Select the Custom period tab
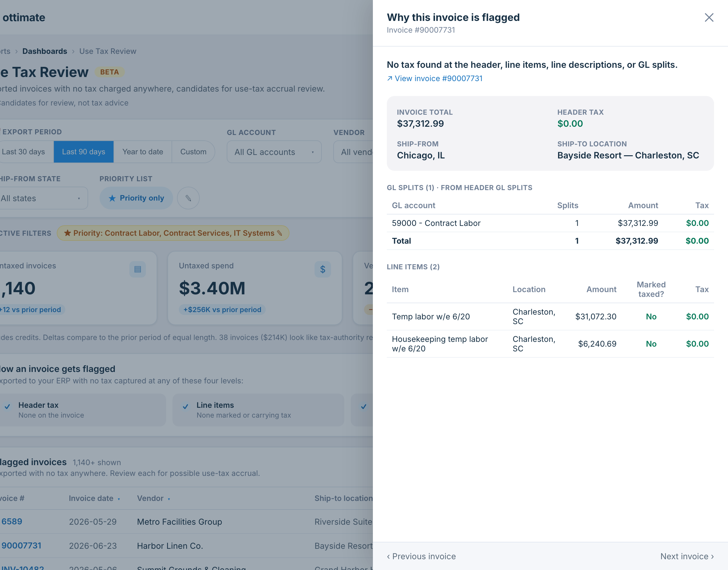 click(x=193, y=152)
